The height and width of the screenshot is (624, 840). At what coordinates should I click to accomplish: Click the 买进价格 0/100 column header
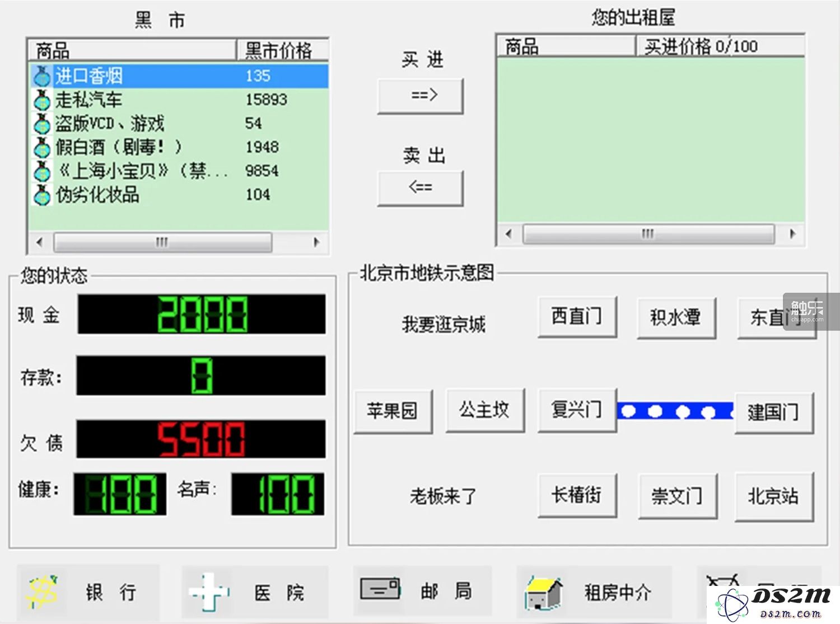721,46
